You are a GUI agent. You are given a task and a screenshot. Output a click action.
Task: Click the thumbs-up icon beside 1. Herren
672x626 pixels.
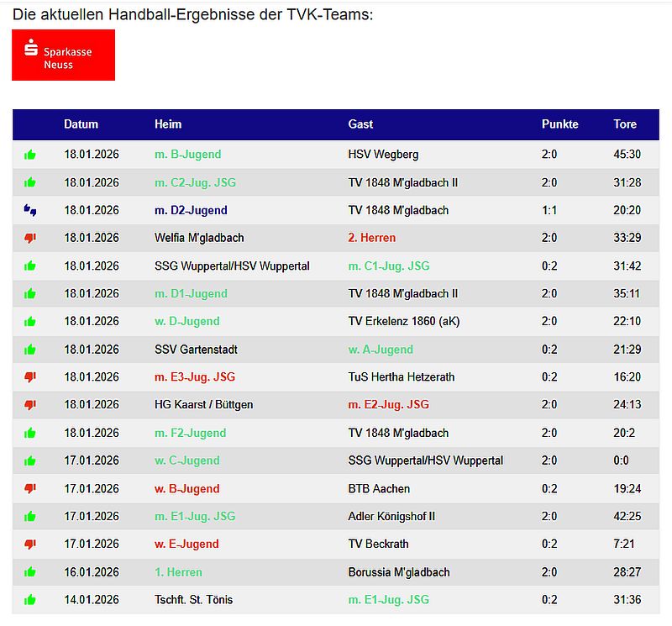click(x=30, y=572)
